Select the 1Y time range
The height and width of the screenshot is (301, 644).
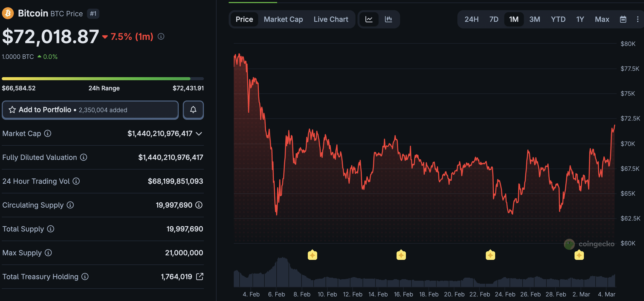point(580,19)
